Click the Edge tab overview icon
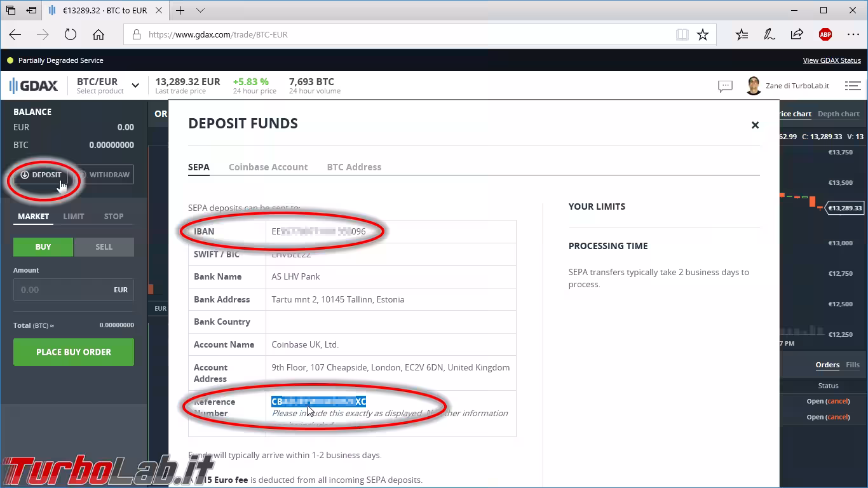This screenshot has width=868, height=488. [x=11, y=10]
